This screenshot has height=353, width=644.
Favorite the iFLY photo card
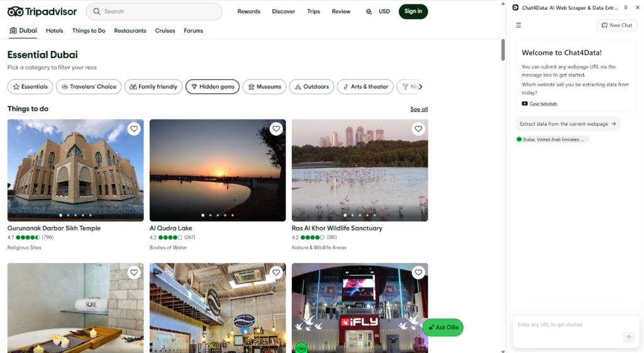[x=418, y=272]
